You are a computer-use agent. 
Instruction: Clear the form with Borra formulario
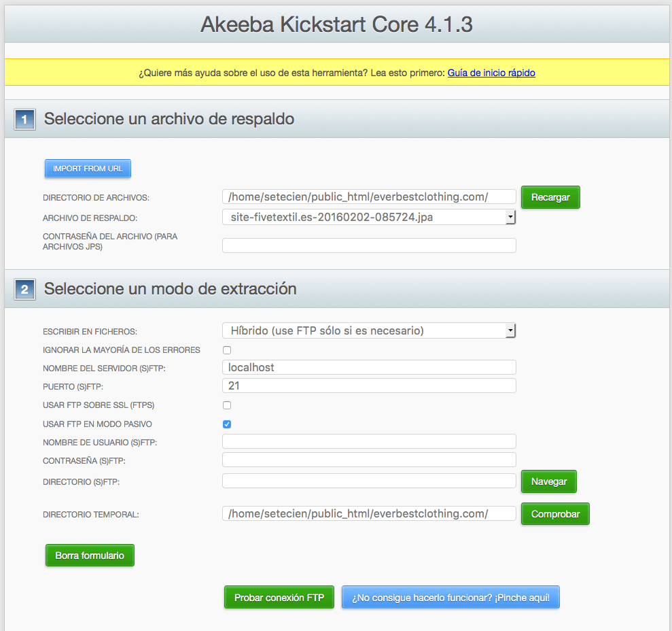pyautogui.click(x=90, y=556)
